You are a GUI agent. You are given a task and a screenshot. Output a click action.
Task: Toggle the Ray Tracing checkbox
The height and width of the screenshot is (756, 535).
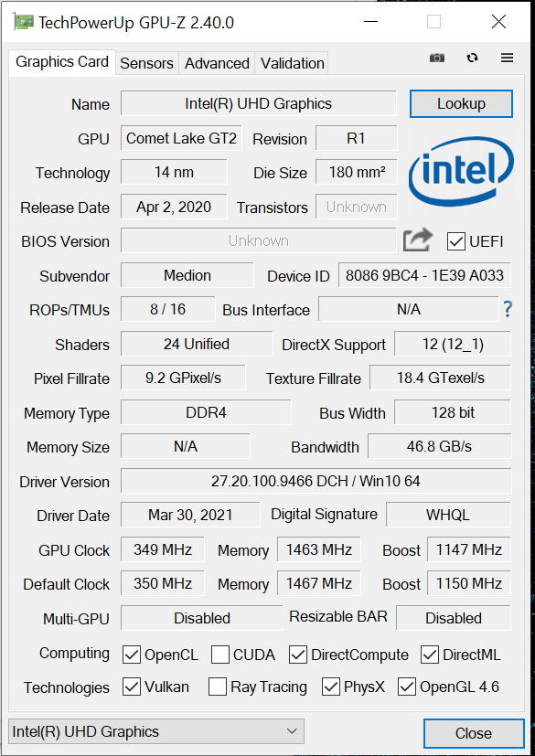coord(218,687)
